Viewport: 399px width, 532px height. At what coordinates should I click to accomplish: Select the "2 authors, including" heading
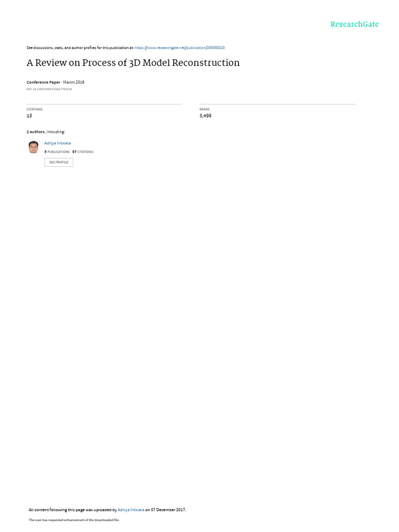coord(46,131)
